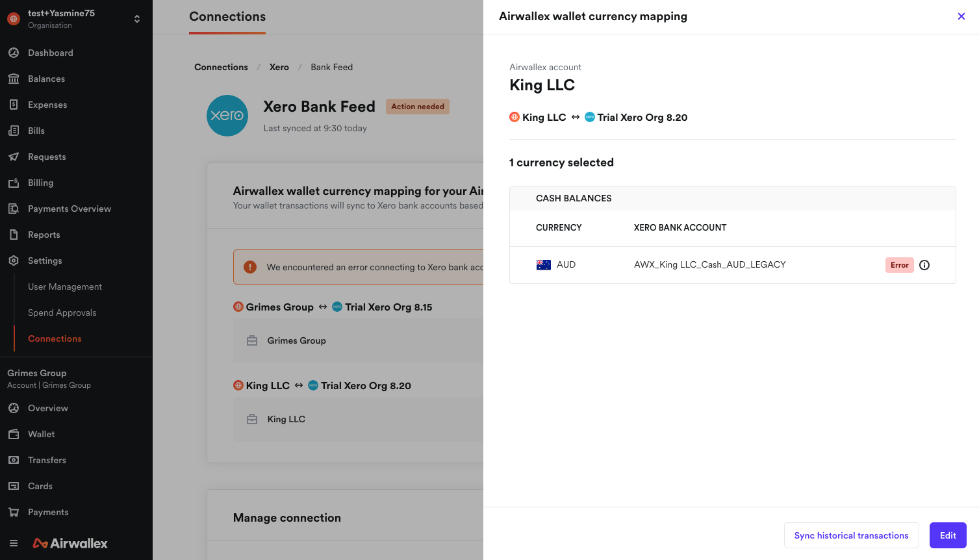Click info icon next to Error badge

point(924,265)
